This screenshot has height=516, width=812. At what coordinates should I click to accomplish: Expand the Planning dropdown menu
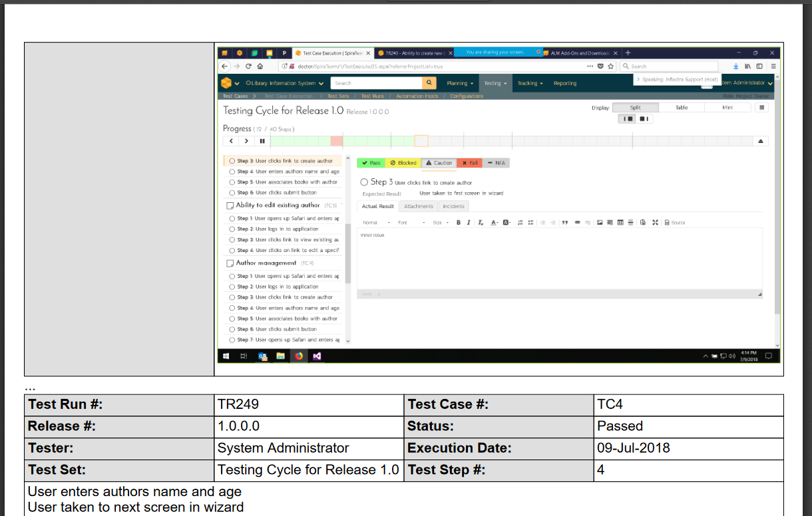tap(460, 83)
